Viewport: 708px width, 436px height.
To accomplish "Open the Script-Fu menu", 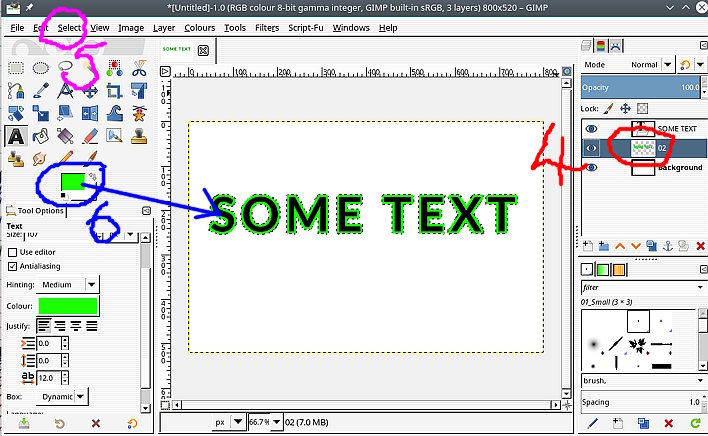I will click(x=306, y=28).
